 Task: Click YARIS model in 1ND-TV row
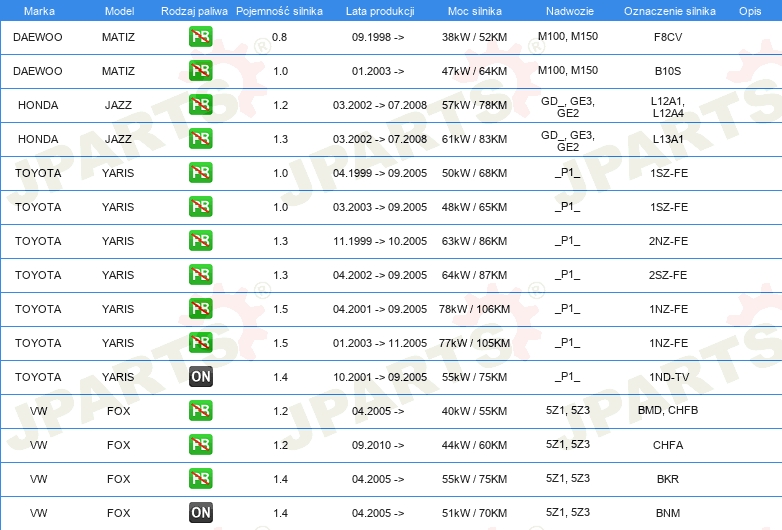pos(118,377)
